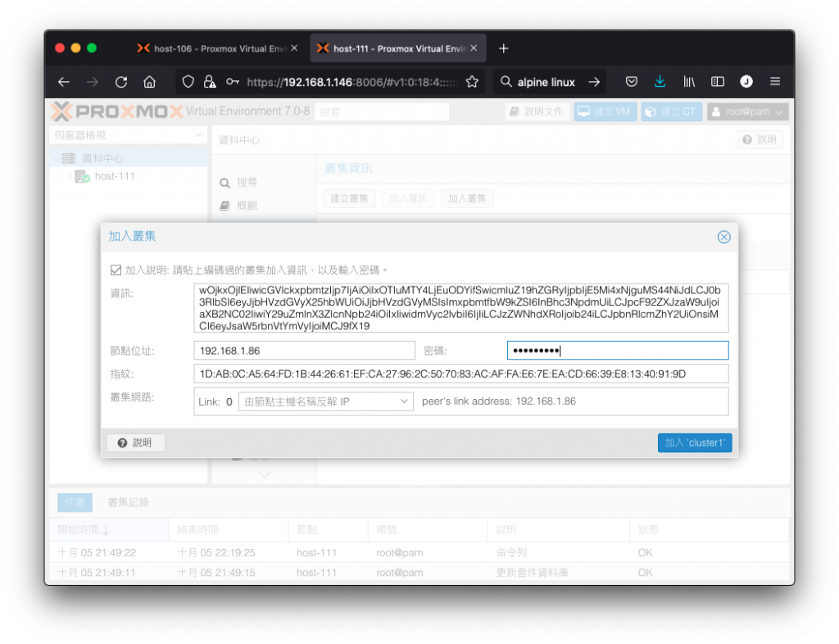The height and width of the screenshot is (644, 839).
Task: Click 建立 VM button
Action: [605, 111]
